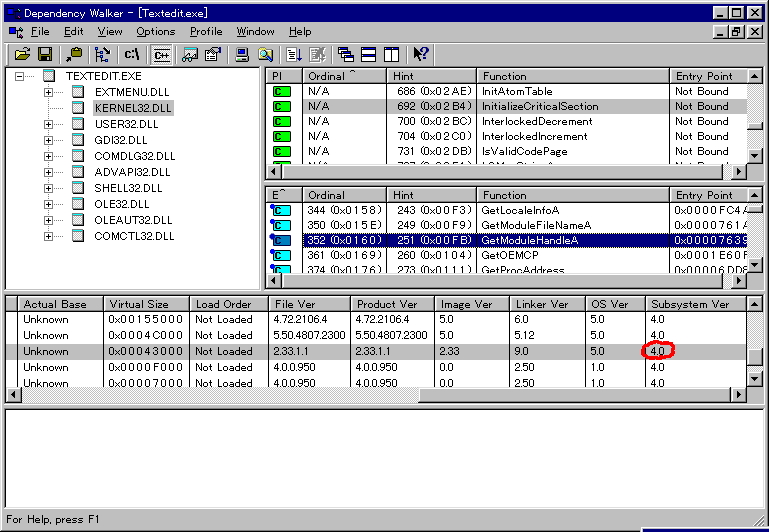Open the Help menu
Screen dimensions: 769x532
click(x=300, y=32)
